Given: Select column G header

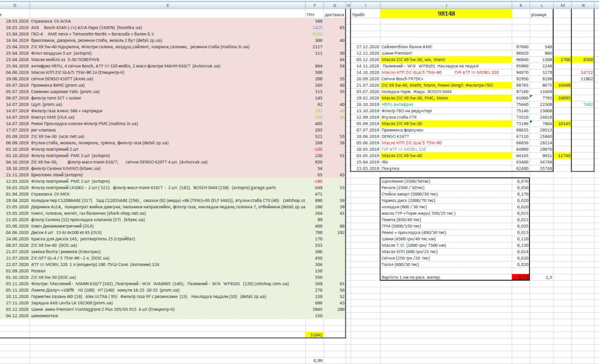Looking at the screenshot, I should pyautogui.click(x=334, y=6).
